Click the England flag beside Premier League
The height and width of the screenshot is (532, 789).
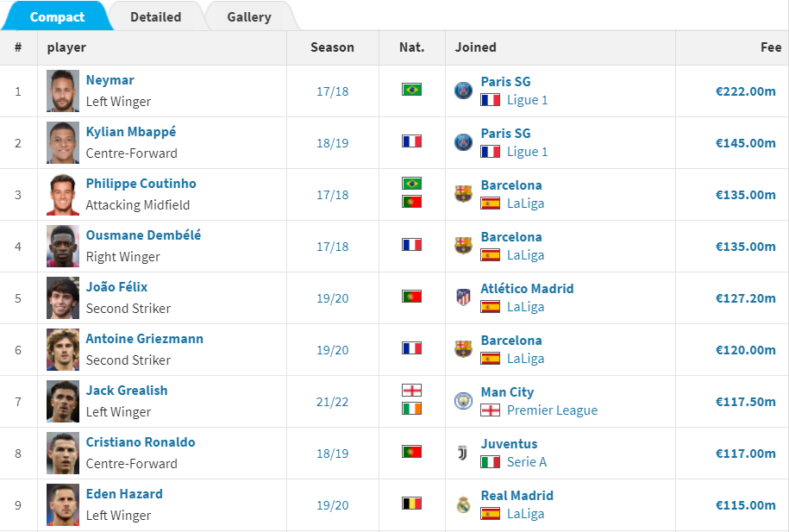[x=490, y=410]
